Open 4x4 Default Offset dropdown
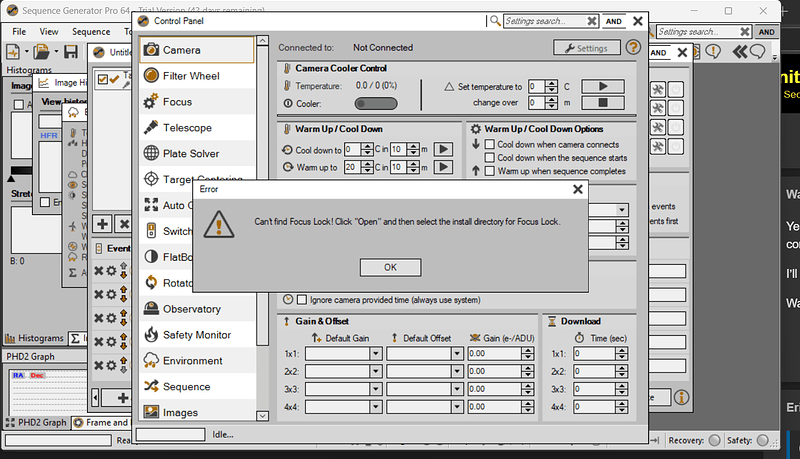The width and height of the screenshot is (800, 459). pyautogui.click(x=457, y=407)
